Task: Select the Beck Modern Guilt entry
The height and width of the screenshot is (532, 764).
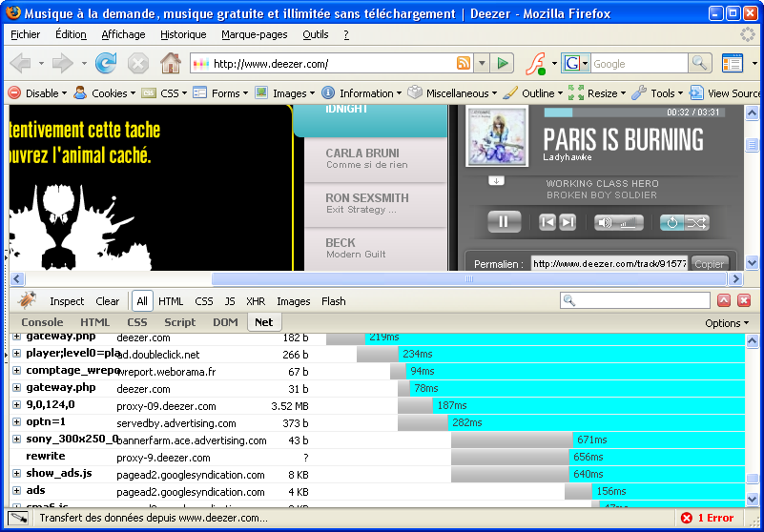Action: coord(375,249)
